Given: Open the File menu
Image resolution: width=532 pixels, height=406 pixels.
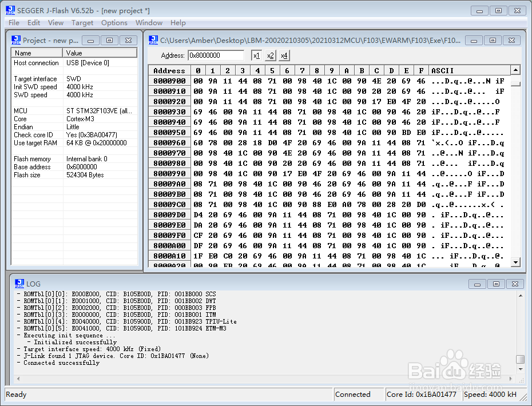Looking at the screenshot, I should (14, 23).
